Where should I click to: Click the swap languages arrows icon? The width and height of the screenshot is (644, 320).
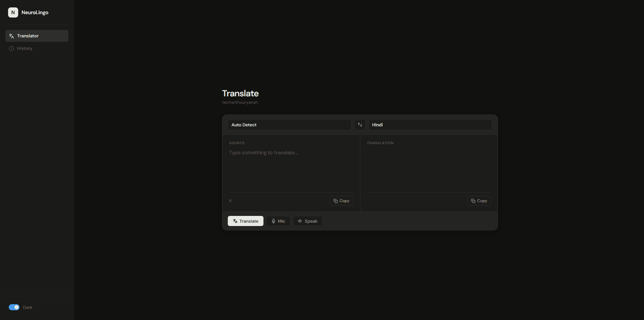(x=360, y=125)
